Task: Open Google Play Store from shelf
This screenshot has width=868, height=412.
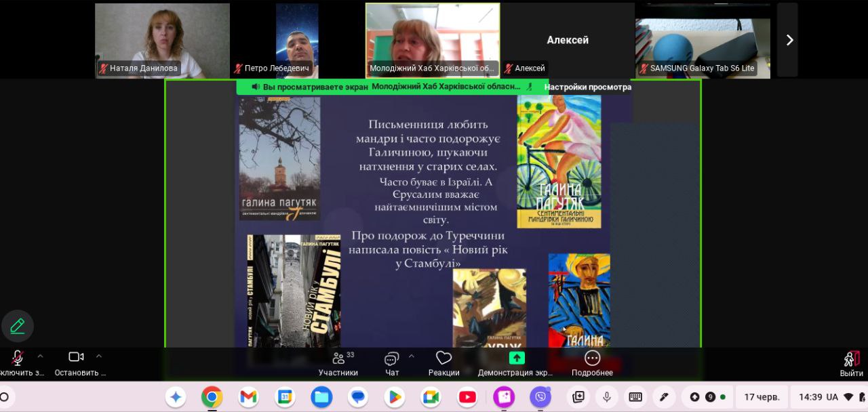Action: [395, 397]
